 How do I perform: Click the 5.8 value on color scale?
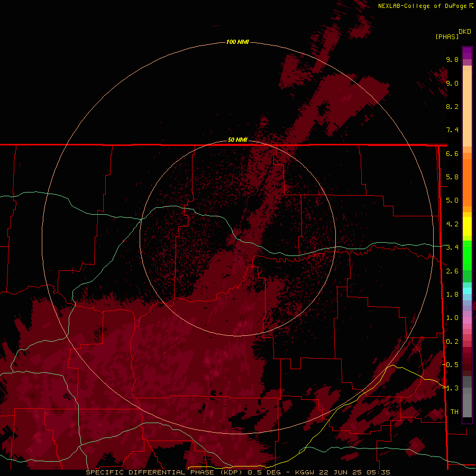(452, 177)
